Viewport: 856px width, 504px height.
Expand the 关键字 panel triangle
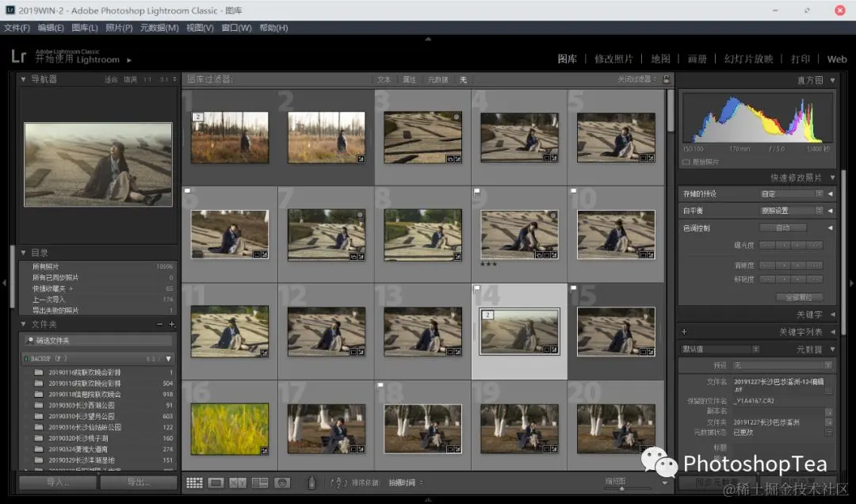[832, 315]
